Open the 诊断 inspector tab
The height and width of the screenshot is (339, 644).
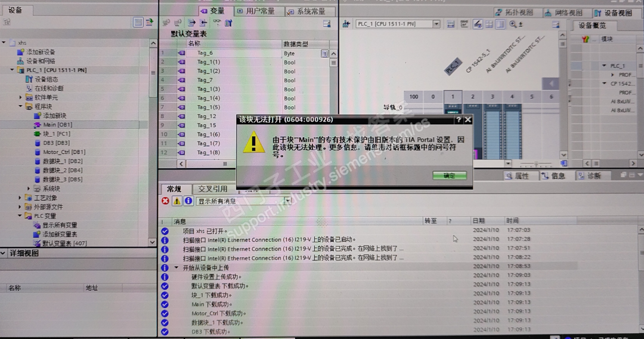click(593, 175)
